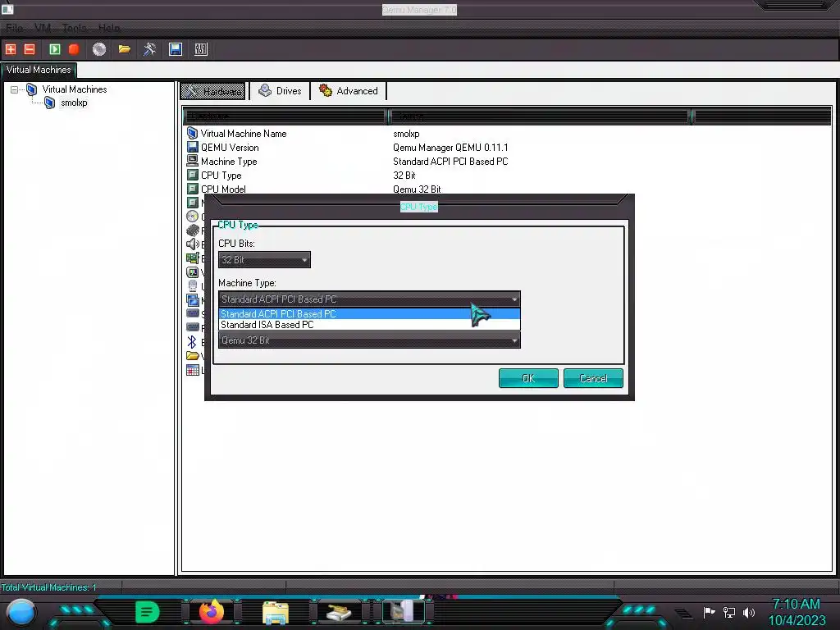Collapse the Virtual Machines tree node

click(x=15, y=89)
